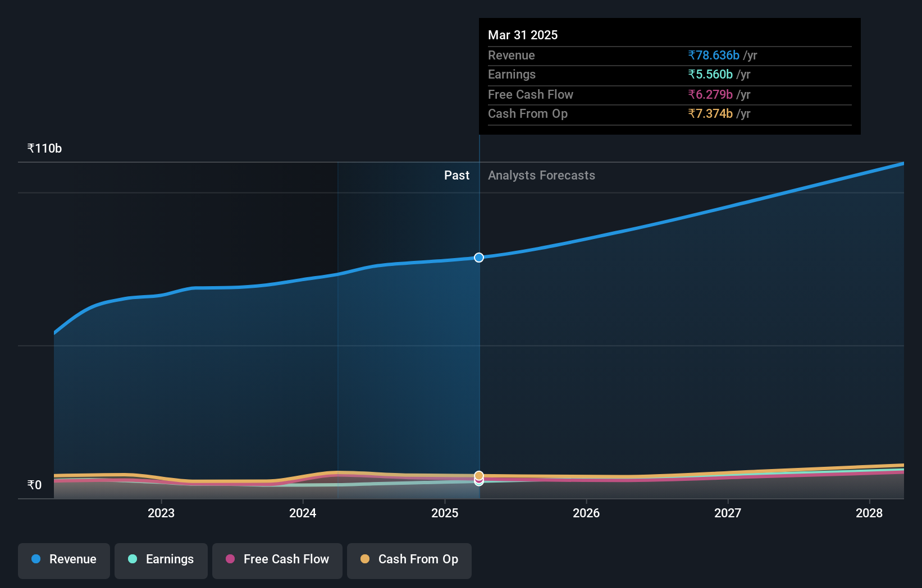
Task: Collapse the Analysts Forecasts region
Action: [x=541, y=175]
